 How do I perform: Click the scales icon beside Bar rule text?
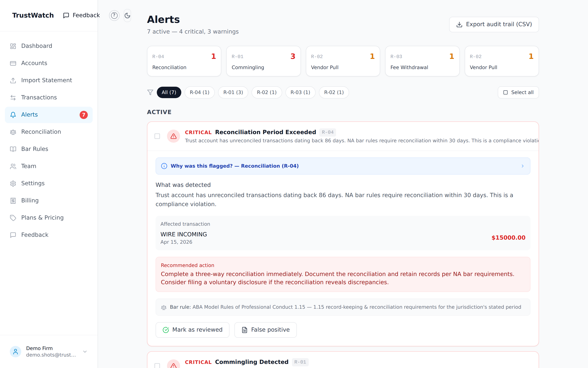164,307
